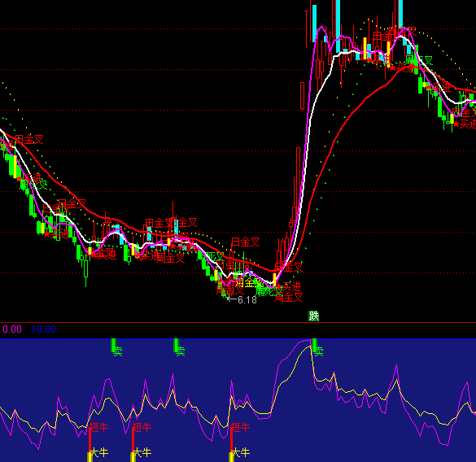Click the green 周死叉 label near the price peak
Image resolution: width=476 pixels, height=462 pixels.
(x=419, y=60)
